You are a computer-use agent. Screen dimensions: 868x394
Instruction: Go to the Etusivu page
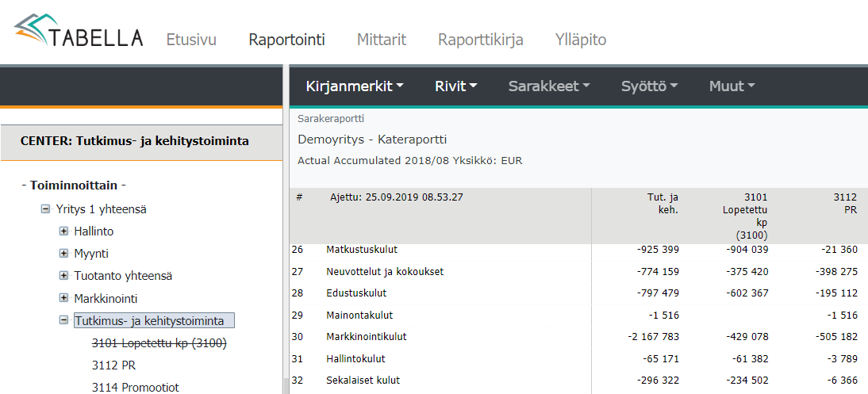190,40
